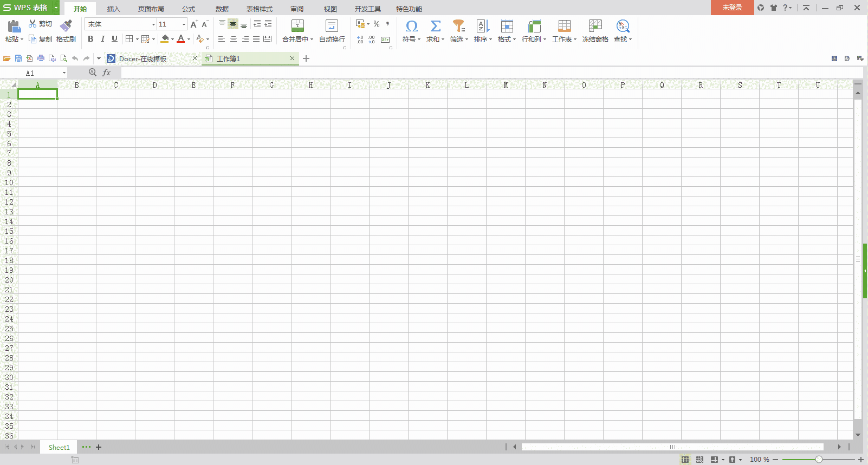The height and width of the screenshot is (465, 868).
Task: Open the font name dropdown (宋体)
Action: coord(153,24)
